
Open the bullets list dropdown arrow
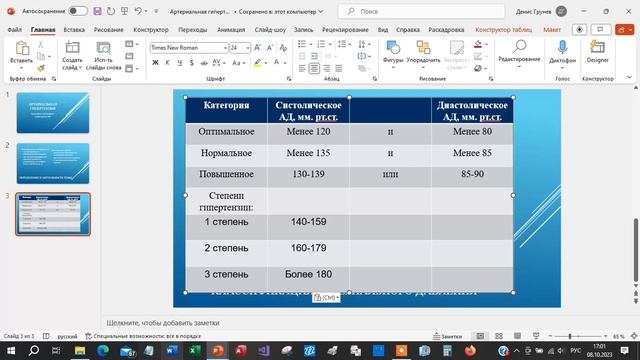tap(310, 44)
